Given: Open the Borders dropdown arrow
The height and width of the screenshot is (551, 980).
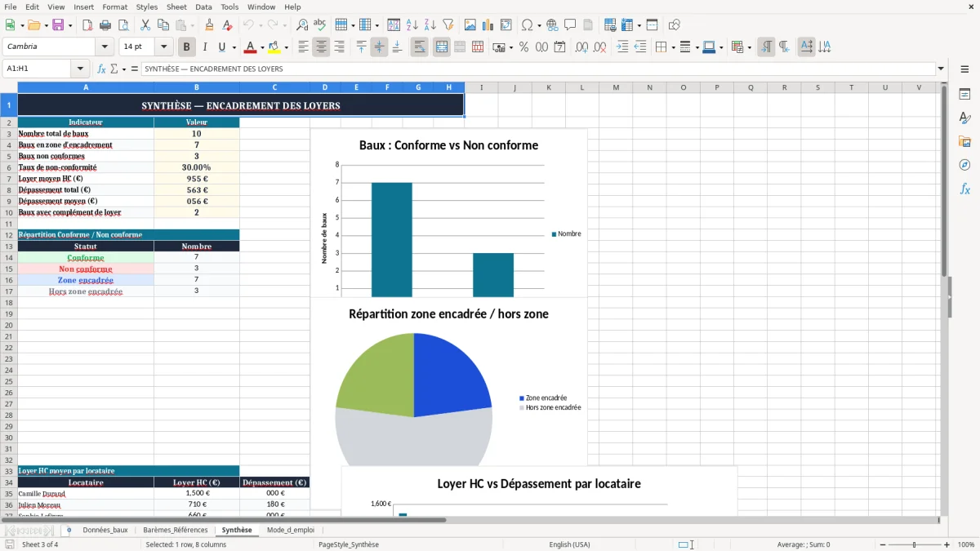Looking at the screenshot, I should coord(672,47).
